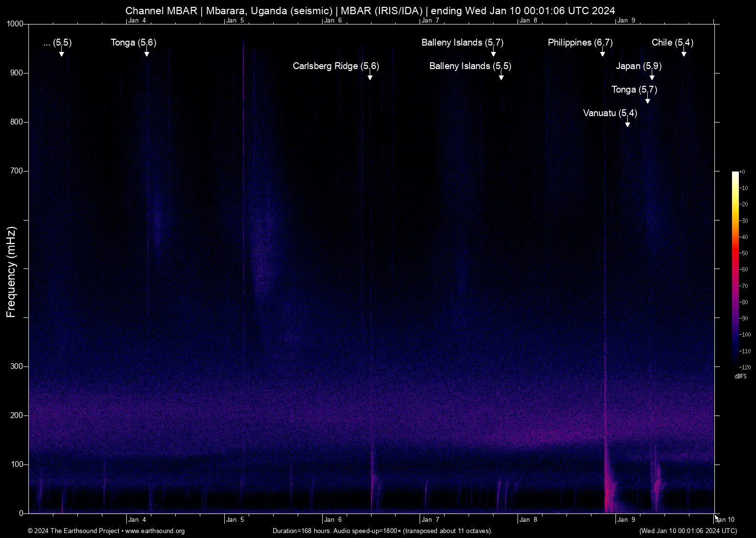Click the arrow under Balleny Islands (5.7)
756x538 pixels.
point(494,53)
